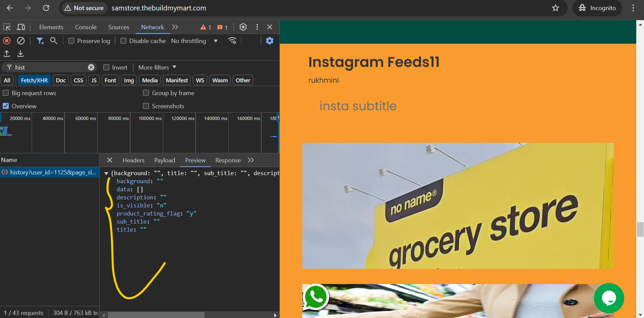This screenshot has width=644, height=318.
Task: Close the request details pane
Action: coord(110,160)
